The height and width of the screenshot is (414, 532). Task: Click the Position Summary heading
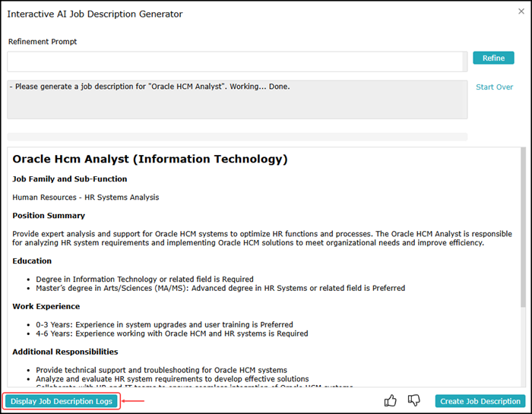click(x=49, y=216)
